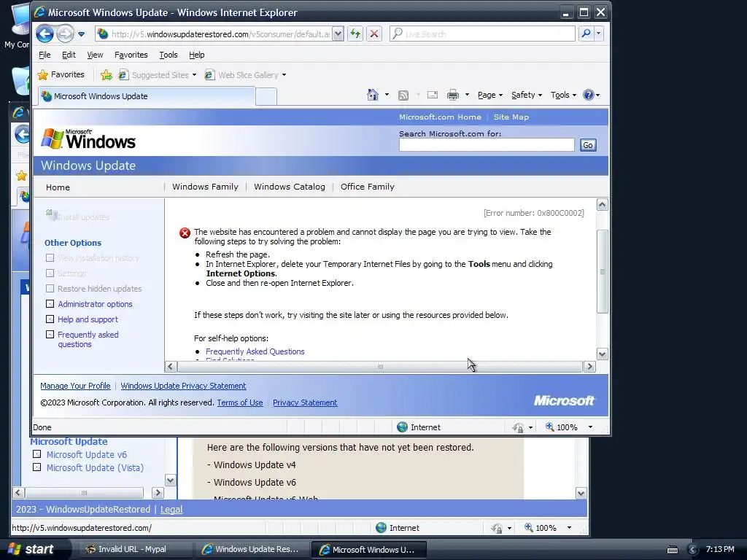Click the Internet zone globe in status bar
Screen dimensions: 747x560
pyautogui.click(x=402, y=427)
